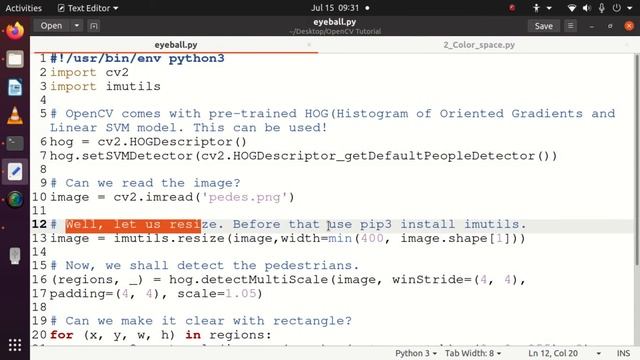
Task: Launch VLC media player dock icon
Action: [15, 116]
